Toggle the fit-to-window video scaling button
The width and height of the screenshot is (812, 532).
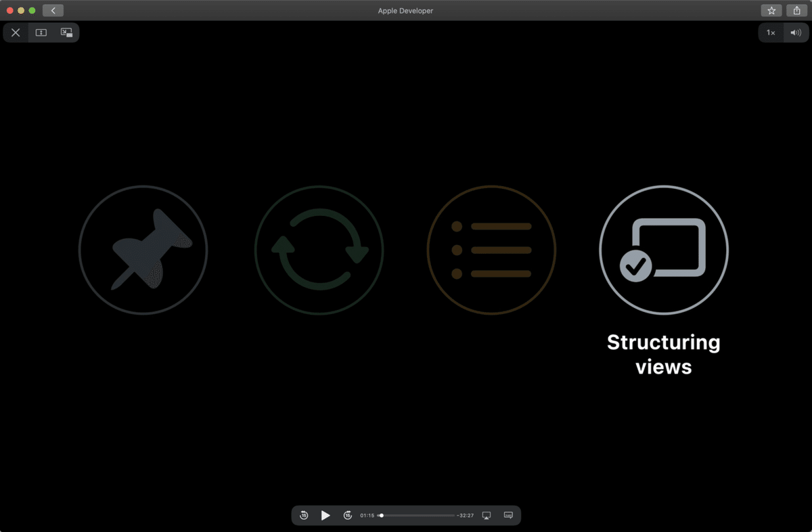click(41, 32)
